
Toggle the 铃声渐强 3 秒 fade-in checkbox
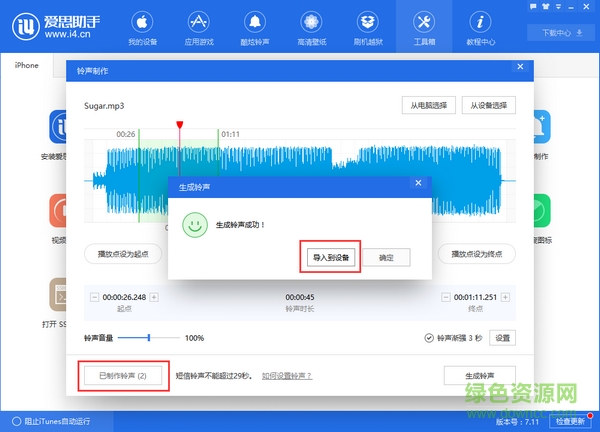coord(429,338)
